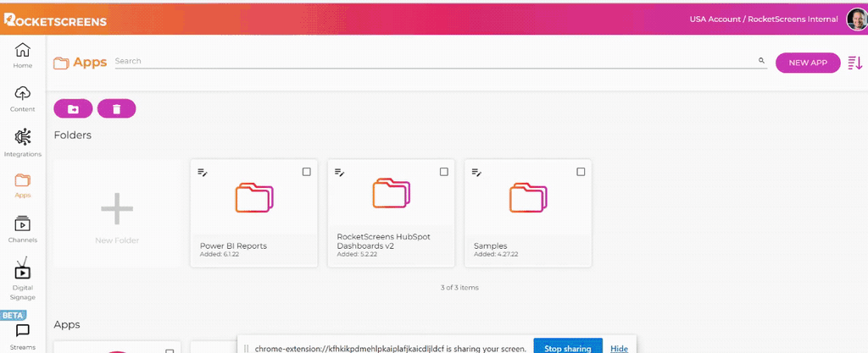Click the 'Added: 4.27.22' date text
Viewport: 868px width, 353px height.
[x=496, y=254]
